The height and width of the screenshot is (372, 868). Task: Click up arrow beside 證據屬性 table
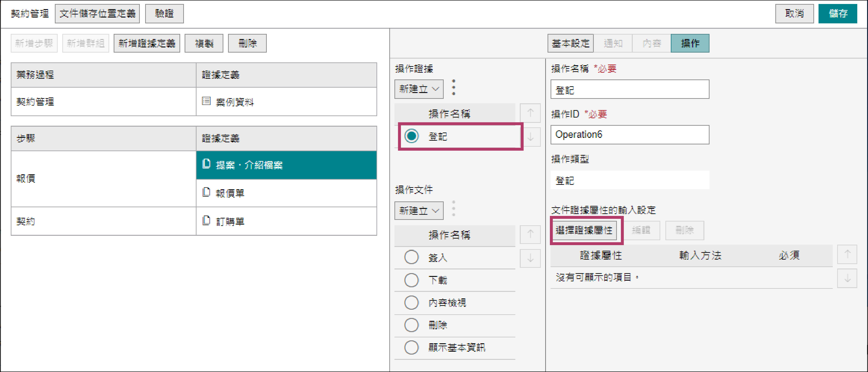point(847,254)
